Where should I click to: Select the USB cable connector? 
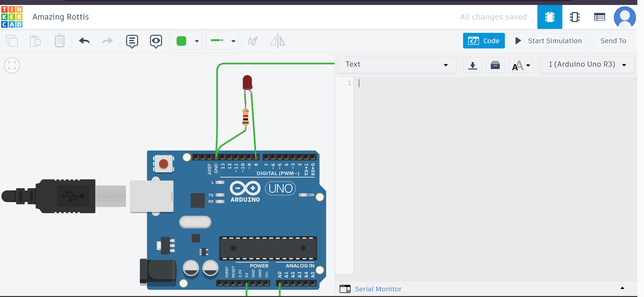(x=63, y=196)
